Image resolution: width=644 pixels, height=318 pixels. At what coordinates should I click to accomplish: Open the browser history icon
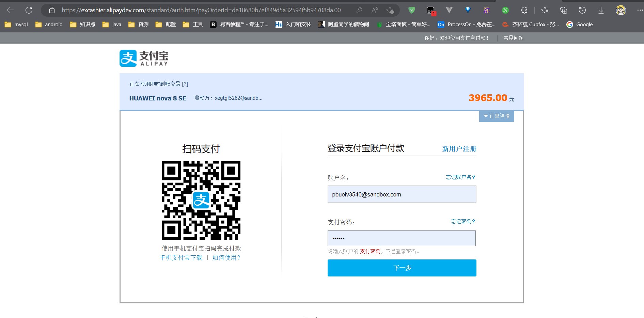click(582, 10)
